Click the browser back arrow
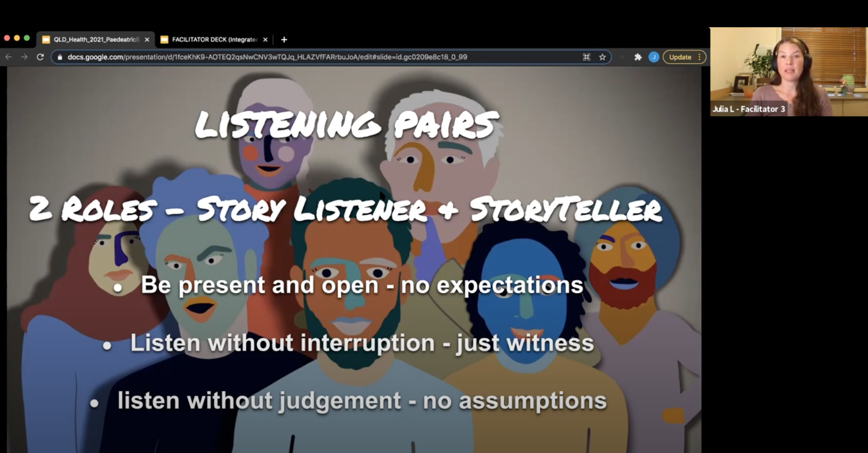 pos(8,57)
